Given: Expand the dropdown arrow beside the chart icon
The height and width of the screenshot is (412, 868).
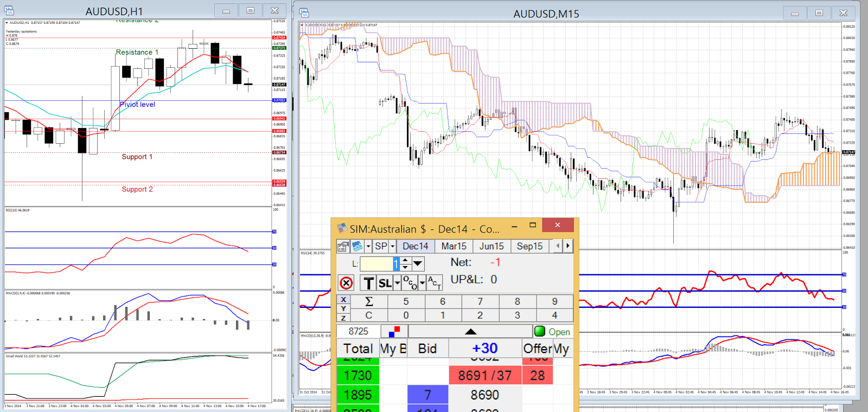Looking at the screenshot, I should coord(368,247).
